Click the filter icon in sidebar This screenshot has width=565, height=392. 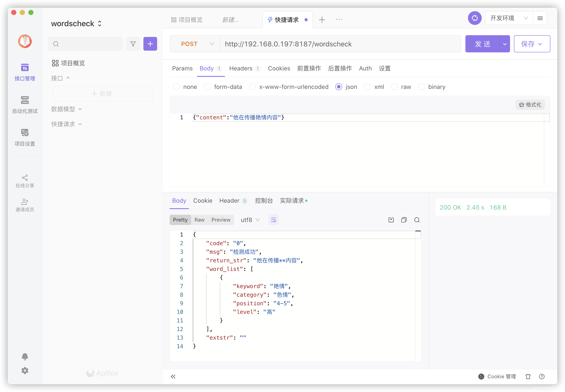pos(134,43)
